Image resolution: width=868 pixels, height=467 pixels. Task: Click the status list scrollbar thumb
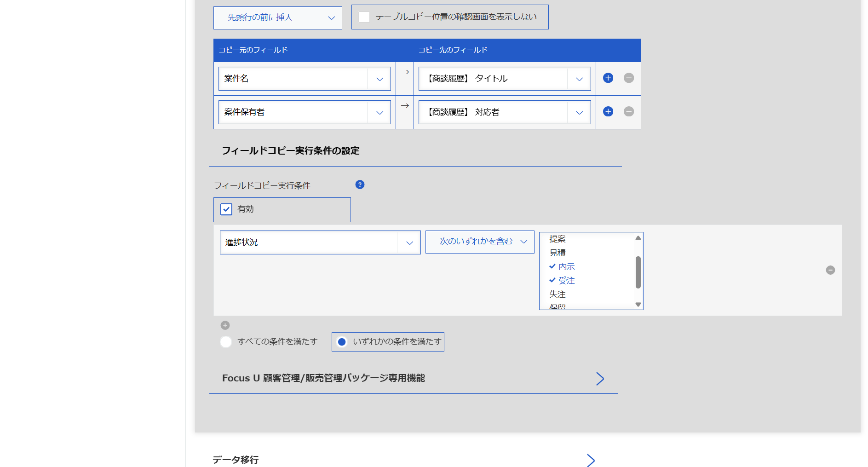point(638,272)
